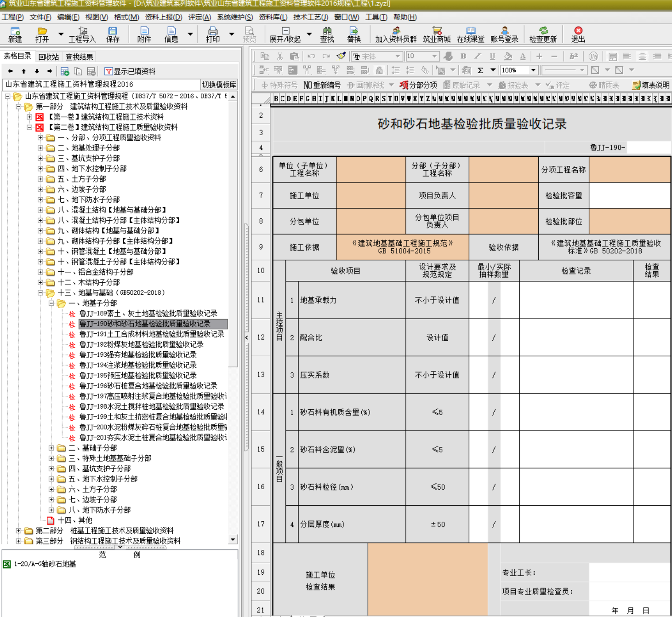Collapse the 【第二卷】 tree node
672x617 pixels.
29,127
